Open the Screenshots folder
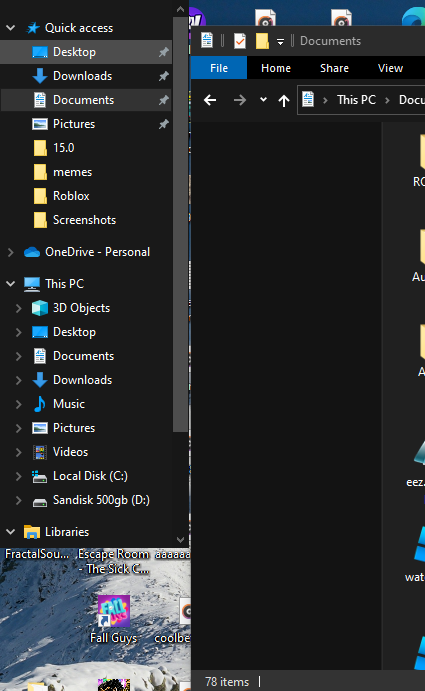The width and height of the screenshot is (425, 691). tap(86, 220)
